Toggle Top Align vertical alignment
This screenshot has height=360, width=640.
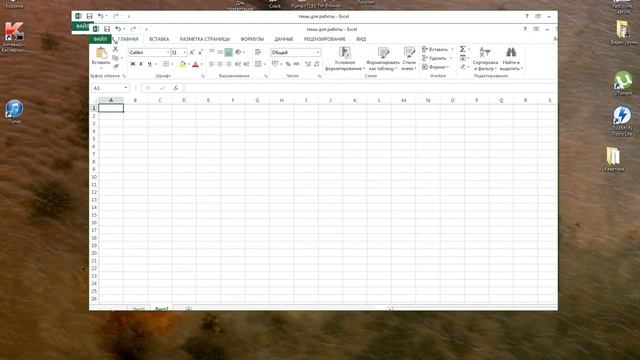(211, 52)
